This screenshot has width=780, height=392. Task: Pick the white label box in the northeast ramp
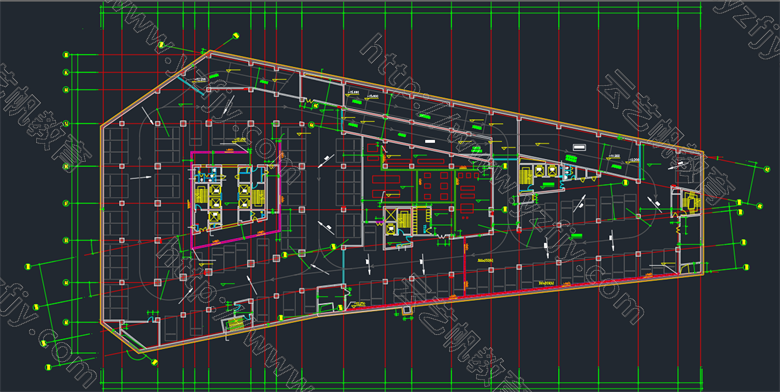579,147
